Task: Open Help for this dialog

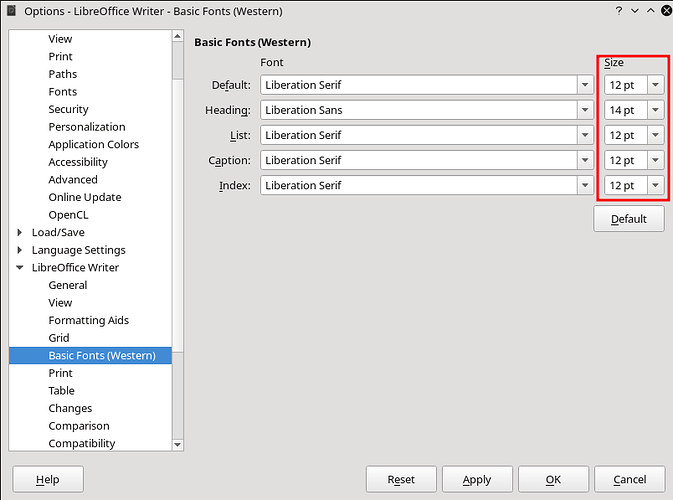Action: tap(48, 479)
